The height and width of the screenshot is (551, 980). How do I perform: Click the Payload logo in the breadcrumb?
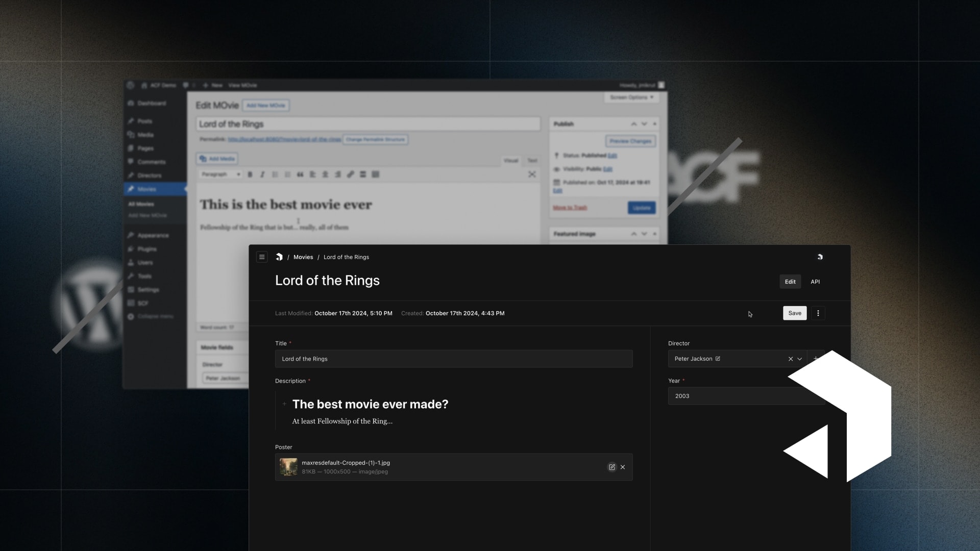(279, 257)
